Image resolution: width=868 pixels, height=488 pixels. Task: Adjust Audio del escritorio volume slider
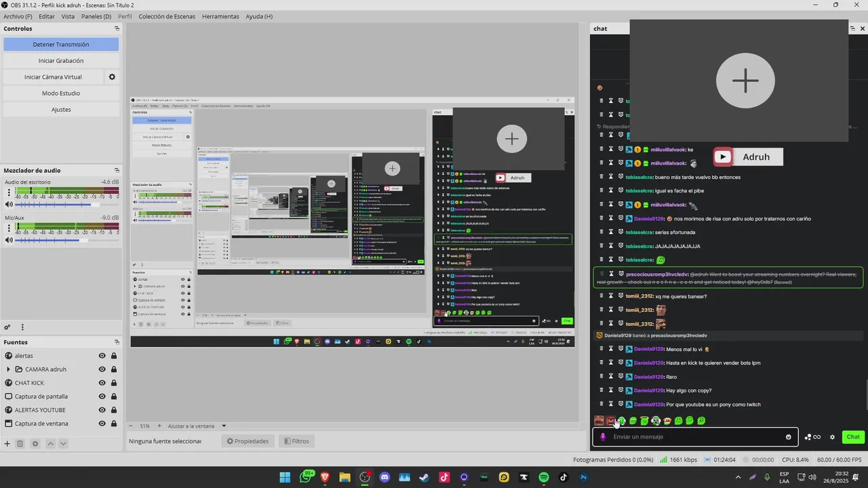(66, 204)
